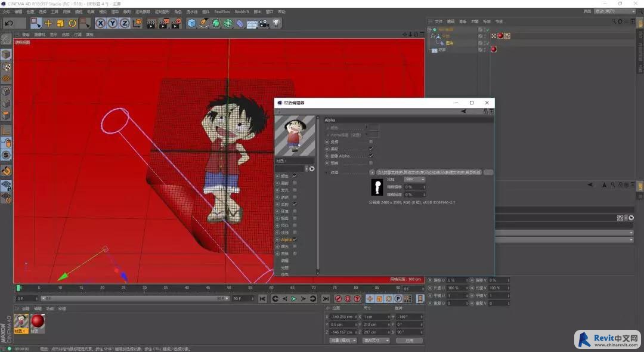Open the layout dropdown at top right
The width and height of the screenshot is (644, 352).
pyautogui.click(x=615, y=11)
